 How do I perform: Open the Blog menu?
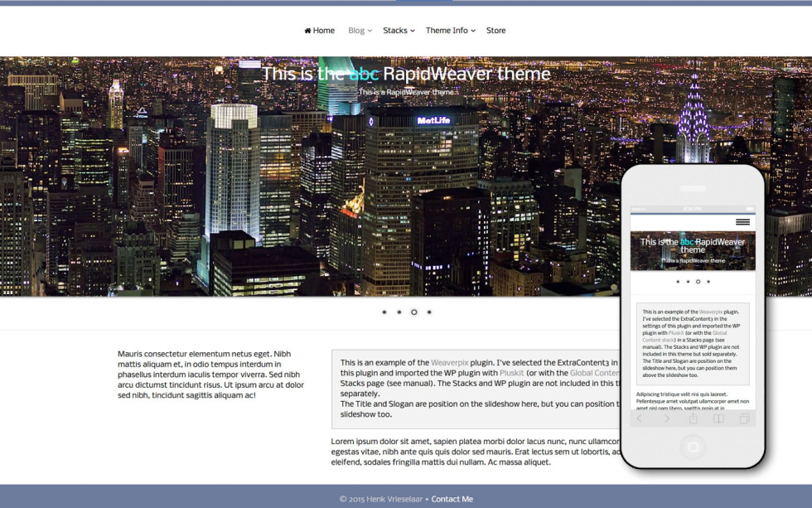coord(360,31)
